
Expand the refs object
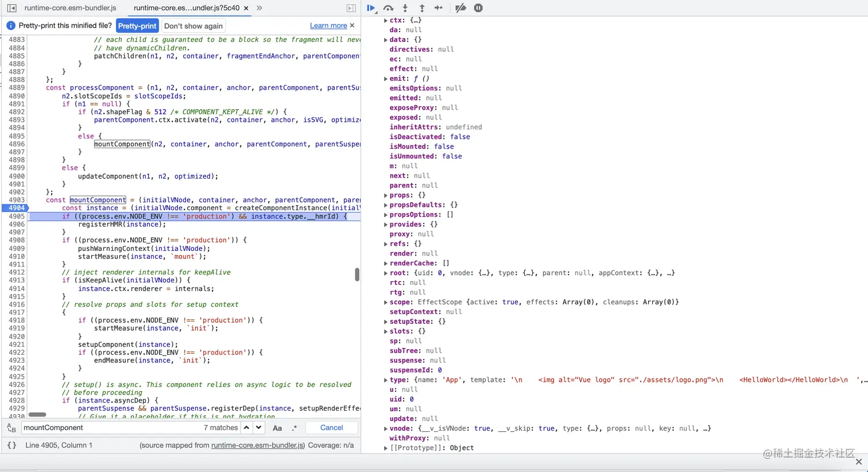386,244
